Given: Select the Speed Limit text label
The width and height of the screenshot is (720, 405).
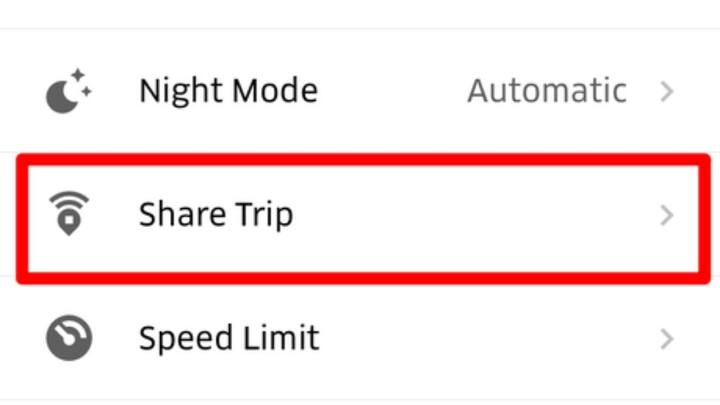Looking at the screenshot, I should click(229, 338).
